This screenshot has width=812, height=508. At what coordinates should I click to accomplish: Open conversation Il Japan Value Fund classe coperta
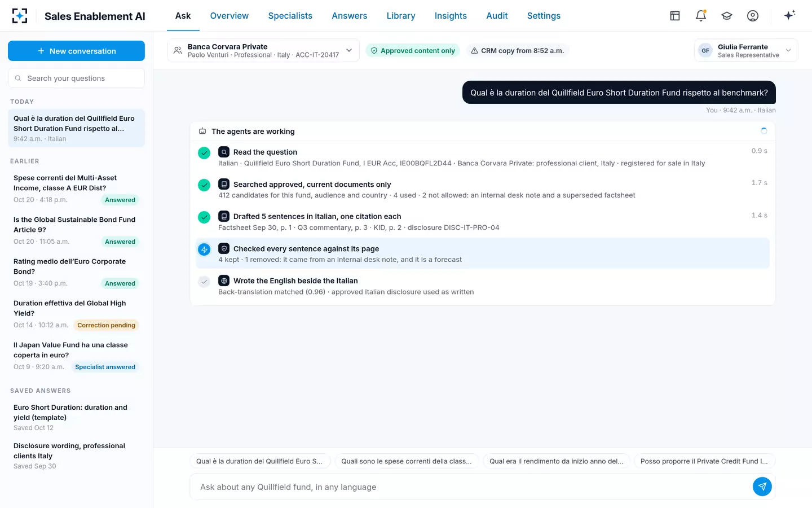pos(76,356)
